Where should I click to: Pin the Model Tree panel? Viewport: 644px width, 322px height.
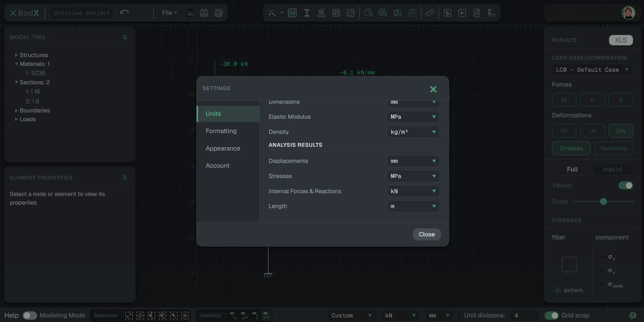(x=125, y=37)
